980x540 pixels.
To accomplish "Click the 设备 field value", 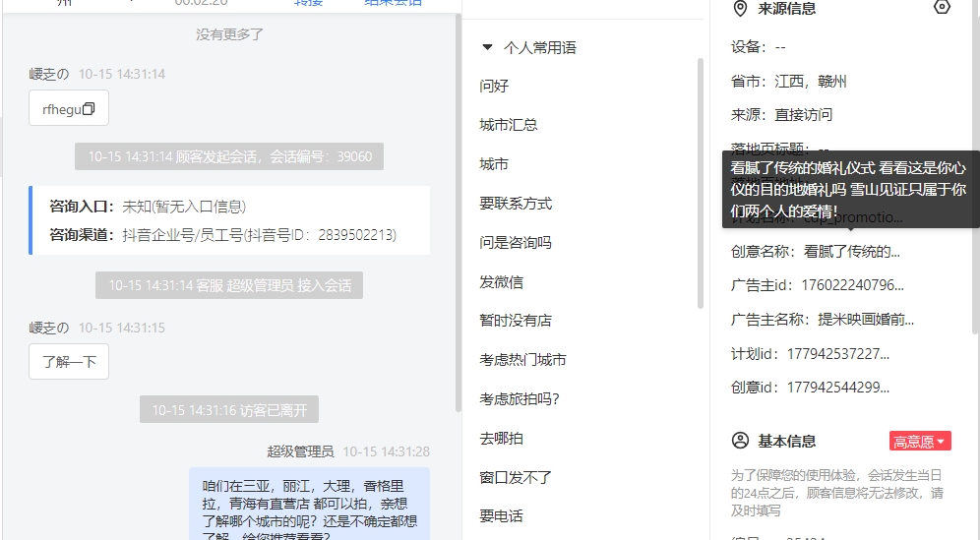I will coord(780,47).
